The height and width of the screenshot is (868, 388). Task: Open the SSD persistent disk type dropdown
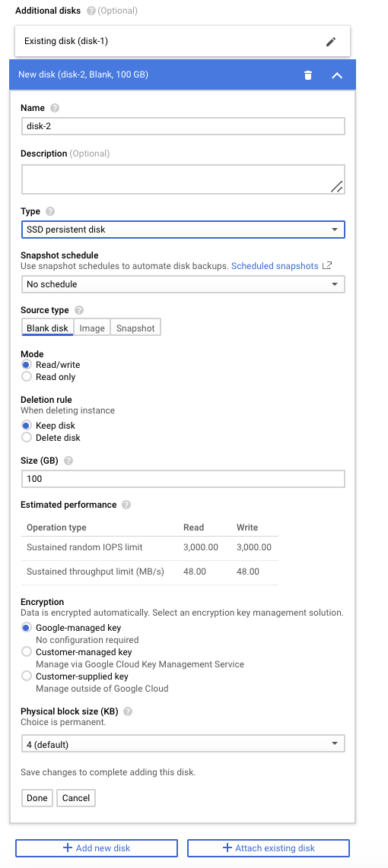(183, 230)
